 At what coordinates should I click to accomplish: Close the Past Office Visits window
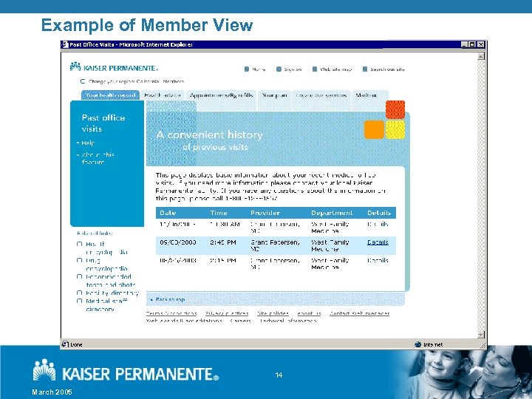(481, 44)
